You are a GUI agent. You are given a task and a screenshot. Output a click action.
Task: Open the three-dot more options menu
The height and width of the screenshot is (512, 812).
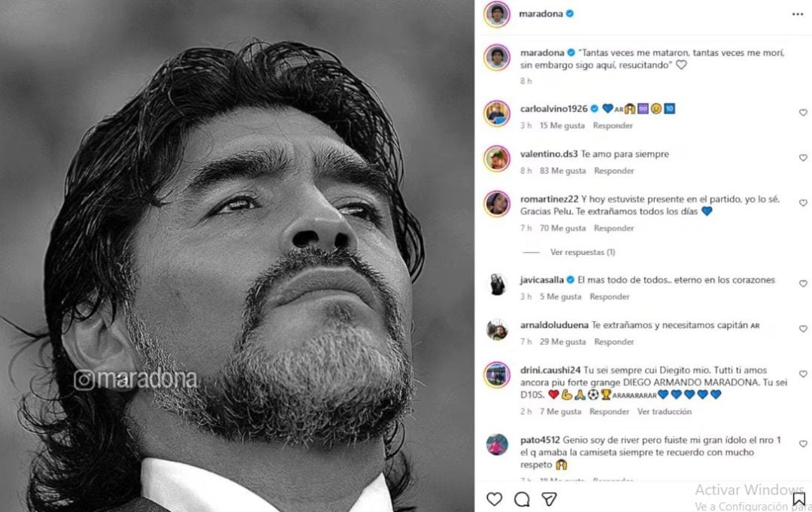(x=798, y=14)
